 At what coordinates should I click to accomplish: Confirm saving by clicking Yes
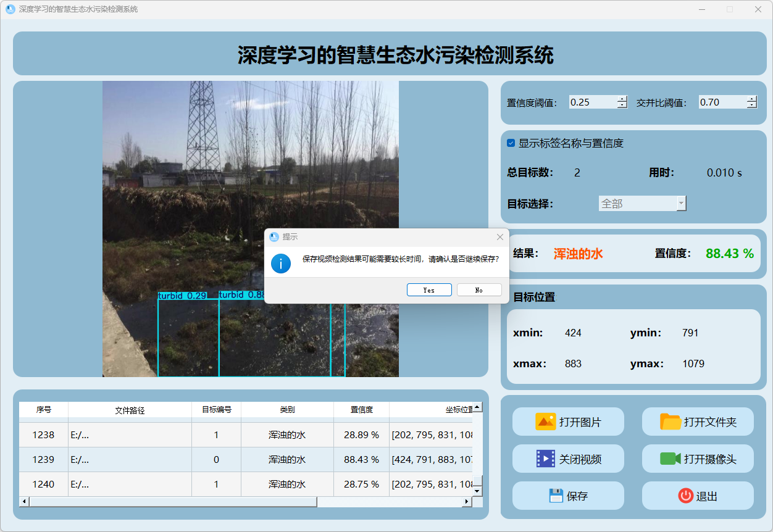(429, 290)
